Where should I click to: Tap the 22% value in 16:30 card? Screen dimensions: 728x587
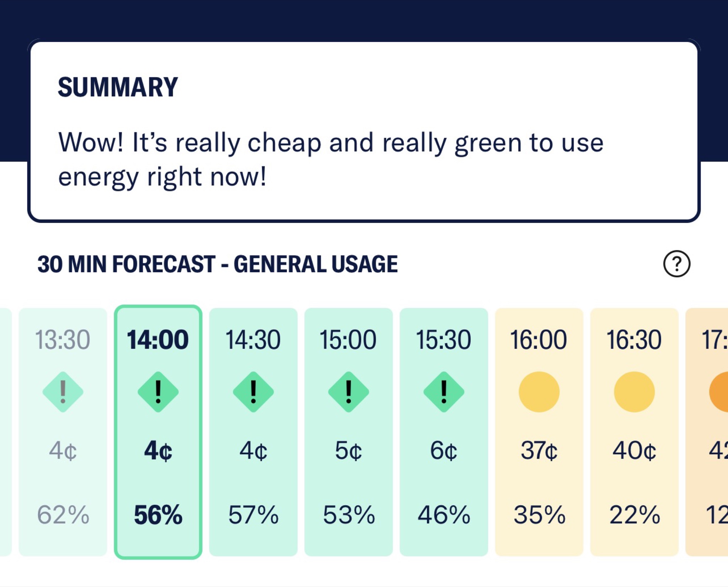point(635,515)
